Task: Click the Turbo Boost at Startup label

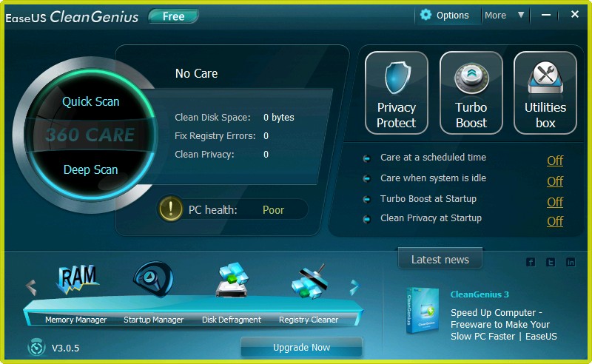Action: tap(428, 199)
